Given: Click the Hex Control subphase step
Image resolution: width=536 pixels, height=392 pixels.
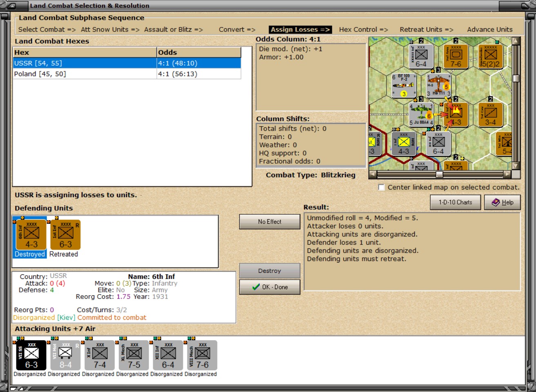Looking at the screenshot, I should coord(363,29).
